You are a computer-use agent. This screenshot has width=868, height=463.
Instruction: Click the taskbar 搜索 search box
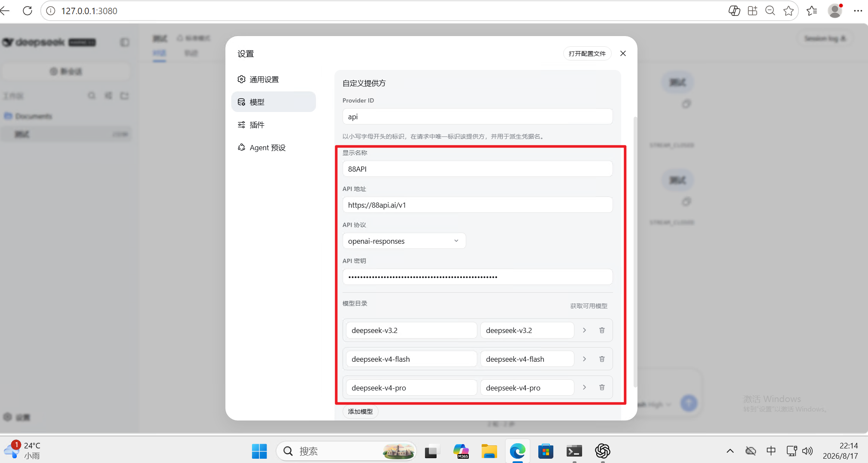(346, 451)
